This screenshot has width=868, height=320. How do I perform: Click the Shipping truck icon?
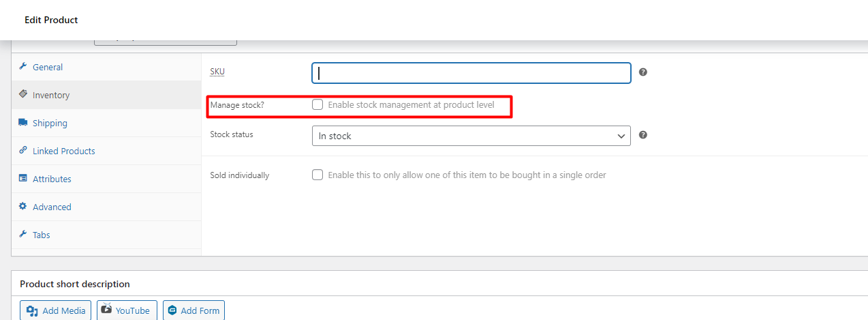(x=23, y=122)
